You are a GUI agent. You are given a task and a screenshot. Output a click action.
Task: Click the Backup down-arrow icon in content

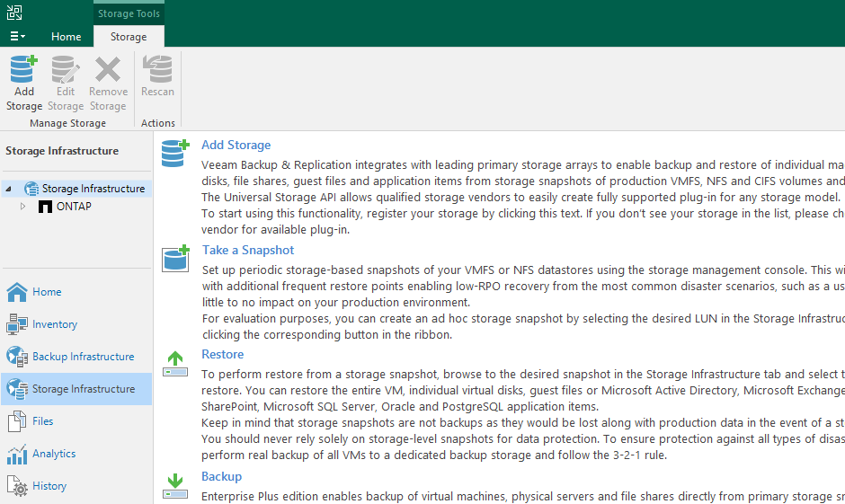(175, 486)
